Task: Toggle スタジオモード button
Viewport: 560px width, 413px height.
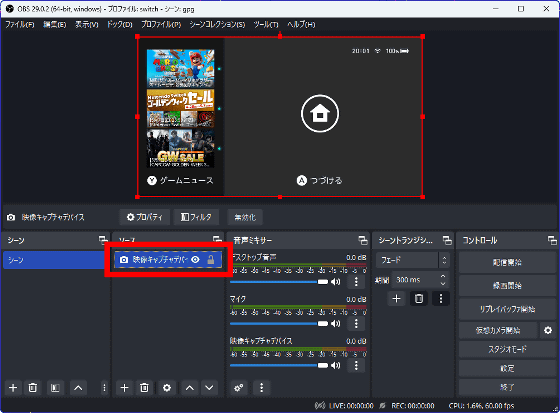Action: [507, 349]
